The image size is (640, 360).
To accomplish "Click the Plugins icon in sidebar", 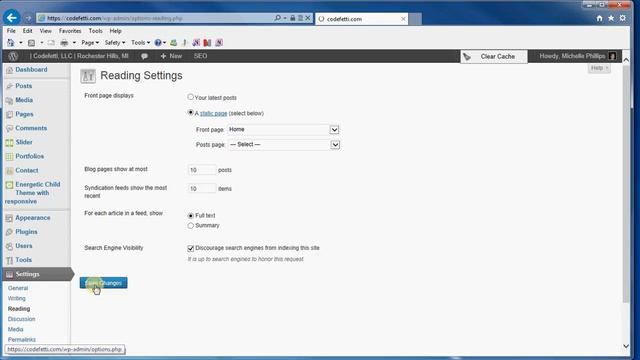I will click(x=9, y=232).
